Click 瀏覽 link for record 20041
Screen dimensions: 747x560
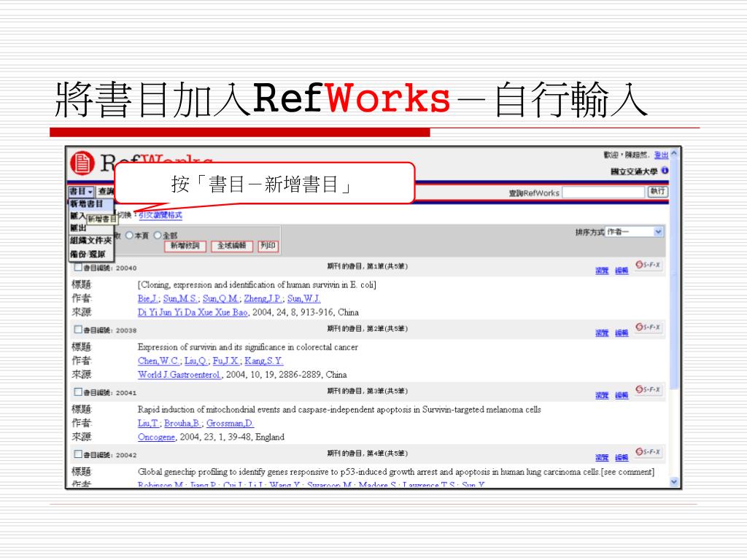pos(602,395)
